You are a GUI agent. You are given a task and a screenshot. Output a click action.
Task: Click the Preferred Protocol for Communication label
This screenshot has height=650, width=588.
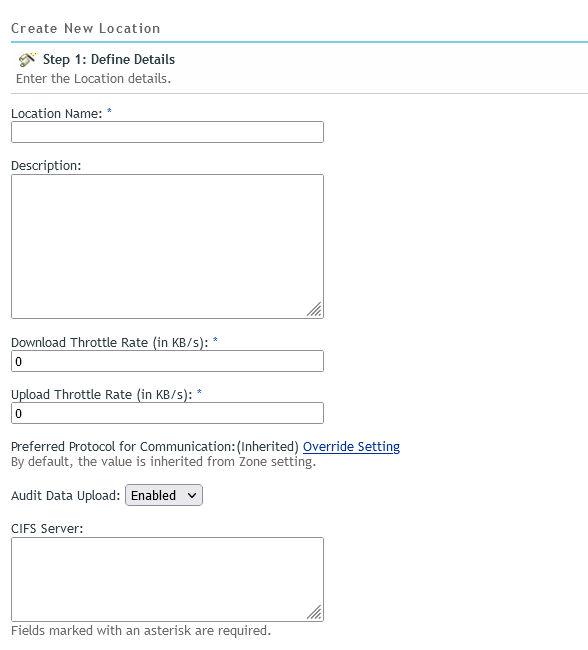123,446
